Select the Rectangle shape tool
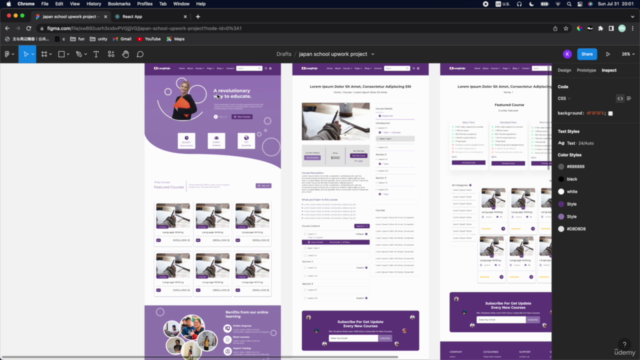This screenshot has height=360, width=640. [x=61, y=54]
